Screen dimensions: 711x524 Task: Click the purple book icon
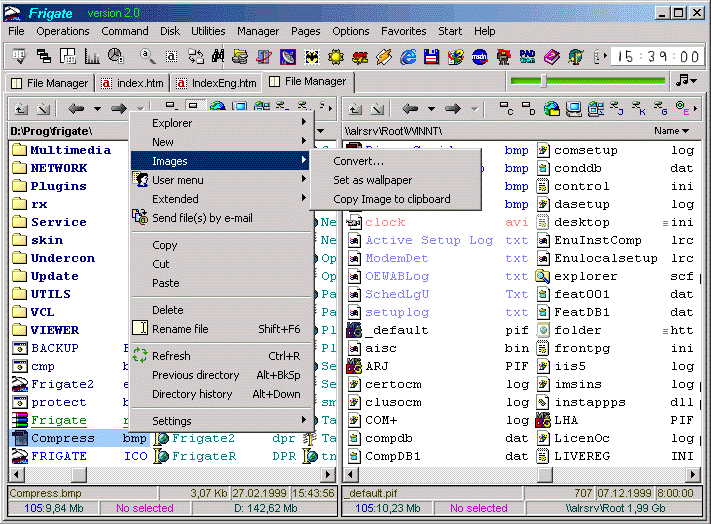click(x=552, y=57)
